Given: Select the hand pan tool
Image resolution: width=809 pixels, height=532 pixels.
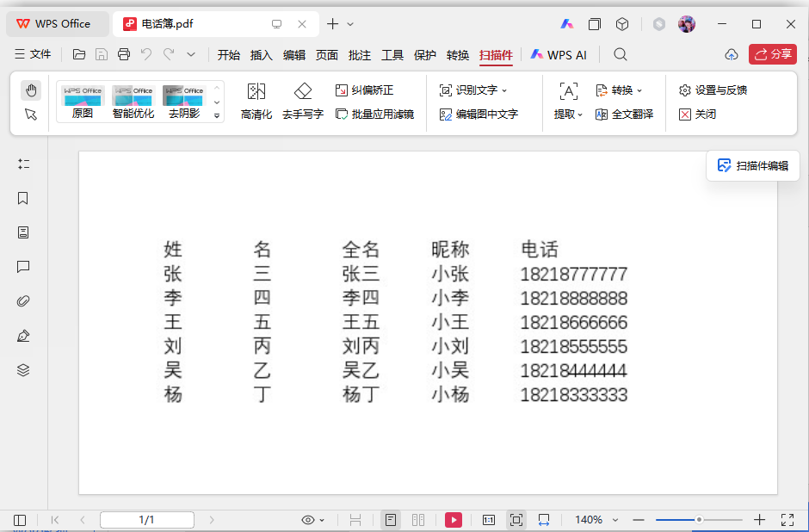Looking at the screenshot, I should click(x=31, y=90).
